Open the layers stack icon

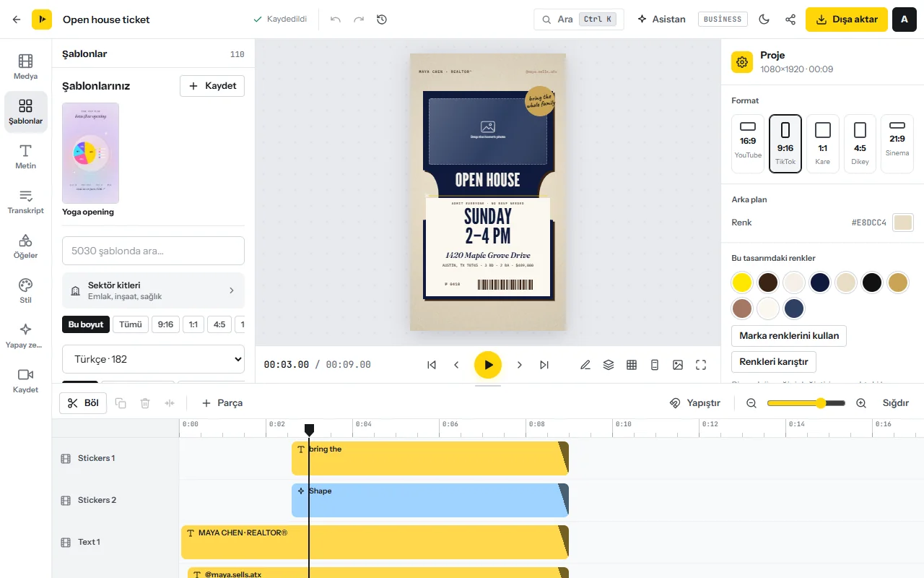(609, 365)
